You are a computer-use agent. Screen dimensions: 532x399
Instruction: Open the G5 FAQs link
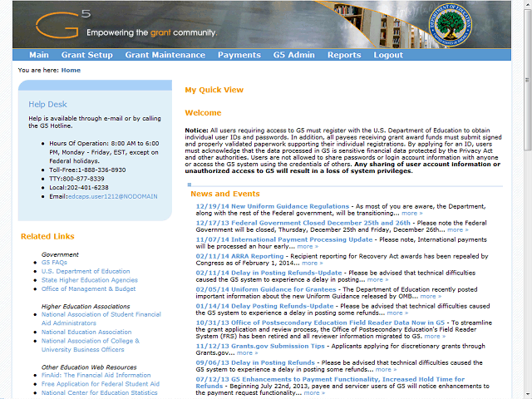(54, 263)
